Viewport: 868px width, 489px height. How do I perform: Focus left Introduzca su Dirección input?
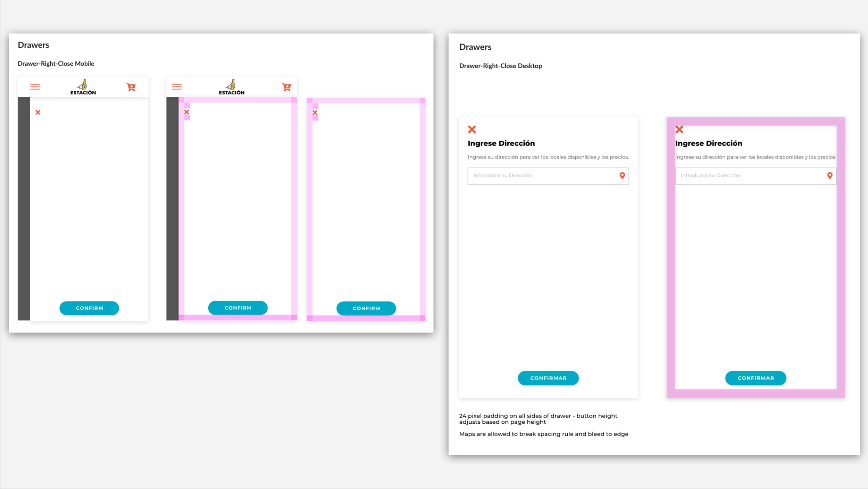542,176
